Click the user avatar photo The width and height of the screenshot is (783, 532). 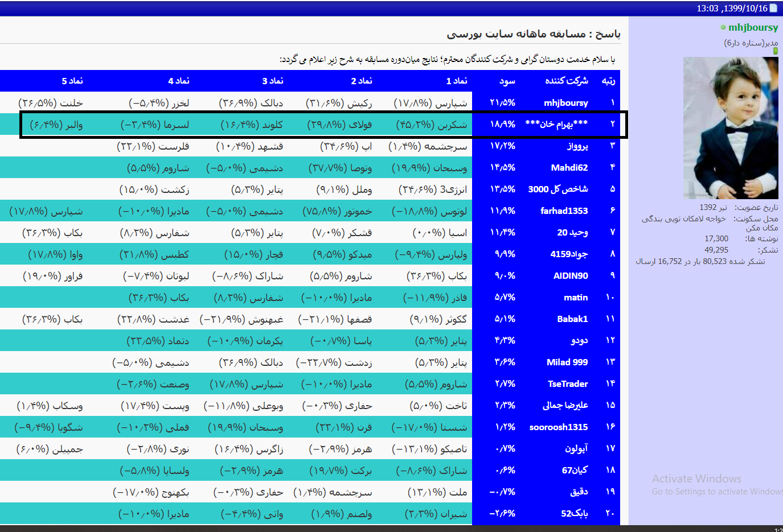[731, 127]
